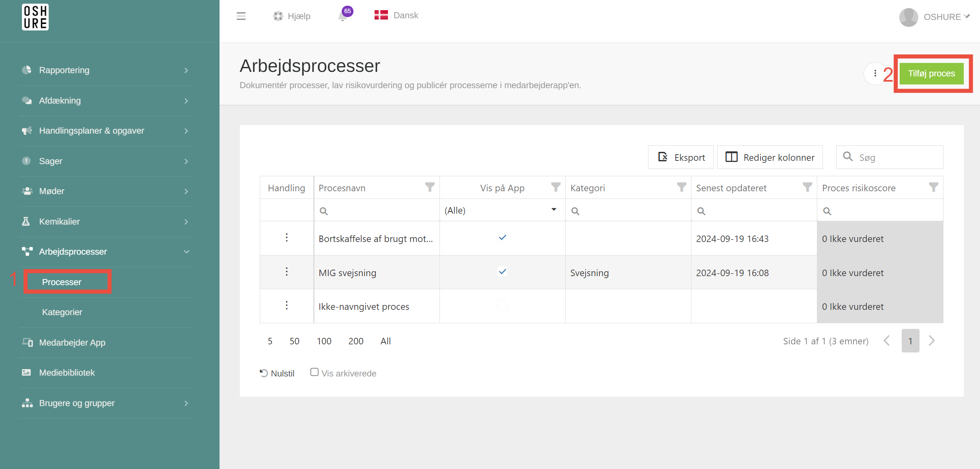980x469 pixels.
Task: Click the notification bell icon
Action: tap(343, 16)
